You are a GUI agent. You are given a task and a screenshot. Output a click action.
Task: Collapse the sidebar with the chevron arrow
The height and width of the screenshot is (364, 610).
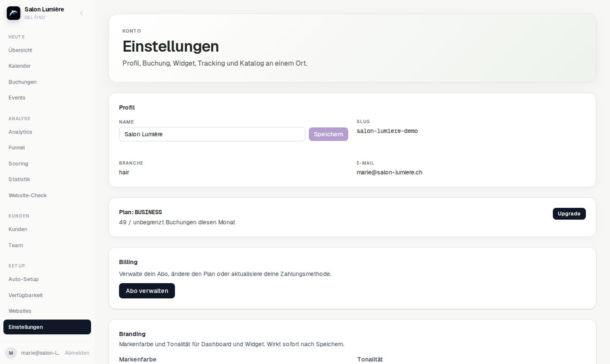pos(82,13)
